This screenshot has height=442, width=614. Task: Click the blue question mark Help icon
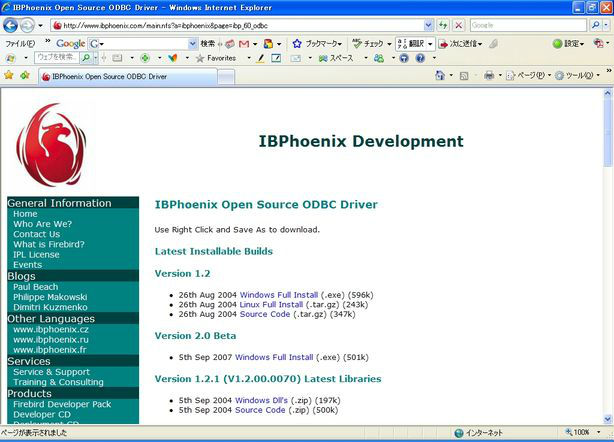pyautogui.click(x=420, y=58)
